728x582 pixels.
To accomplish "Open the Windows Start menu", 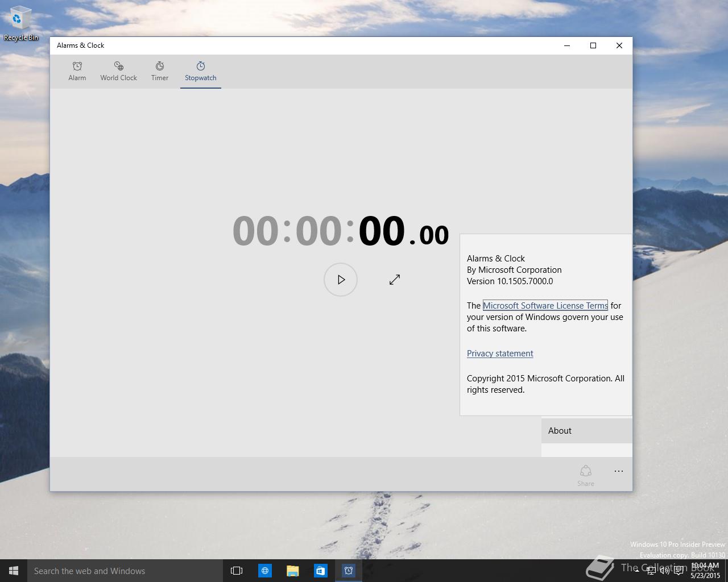I will click(14, 571).
